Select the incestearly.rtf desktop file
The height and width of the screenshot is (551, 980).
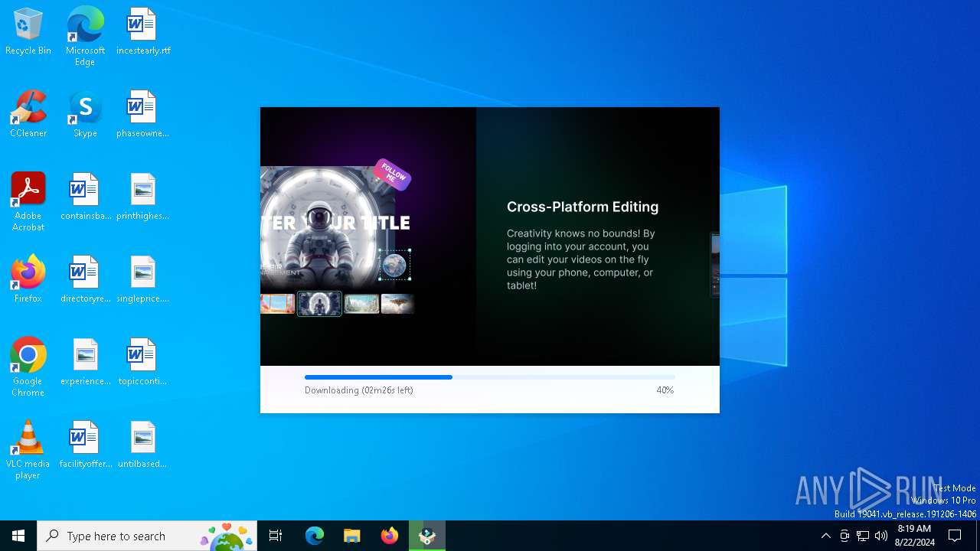(143, 32)
